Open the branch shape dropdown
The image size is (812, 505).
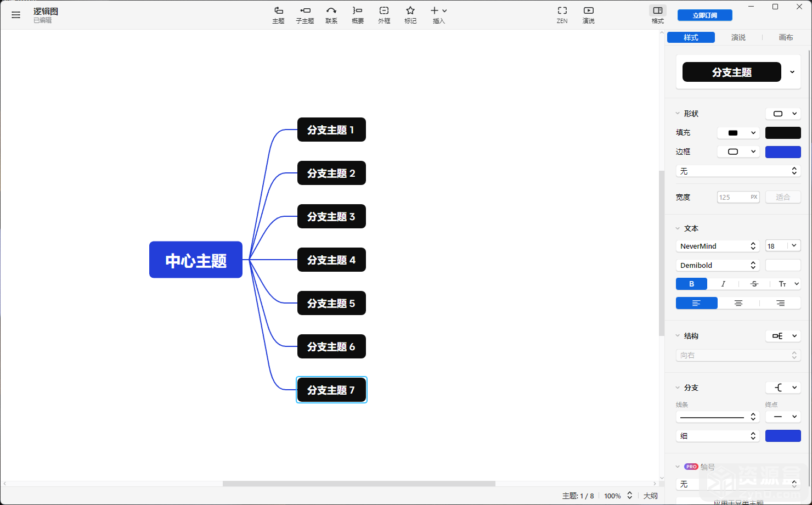pos(783,388)
